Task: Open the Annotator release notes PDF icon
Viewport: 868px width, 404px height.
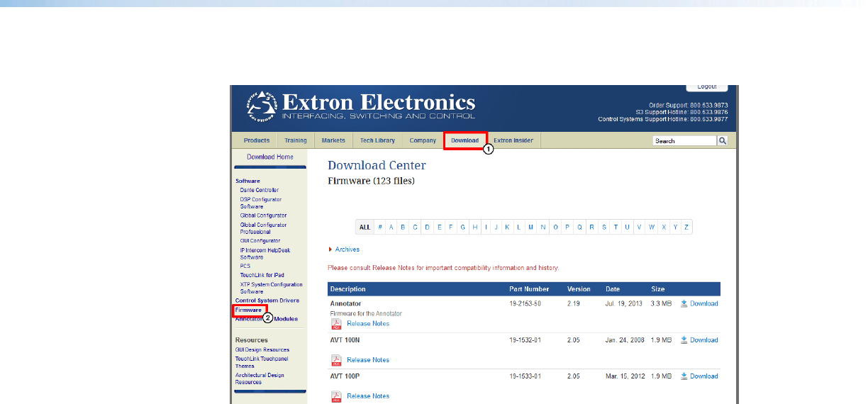Action: [337, 324]
